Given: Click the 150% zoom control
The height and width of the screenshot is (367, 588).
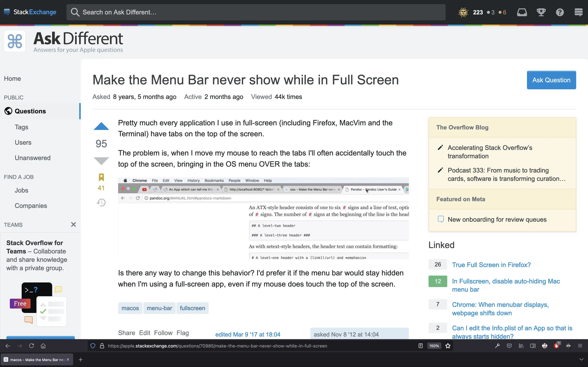Looking at the screenshot, I should tap(434, 346).
